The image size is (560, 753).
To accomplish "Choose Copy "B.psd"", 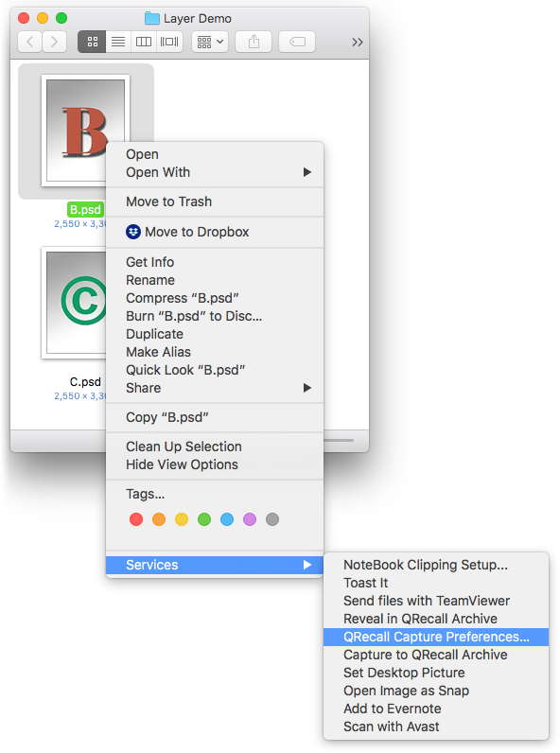I will pos(214,417).
